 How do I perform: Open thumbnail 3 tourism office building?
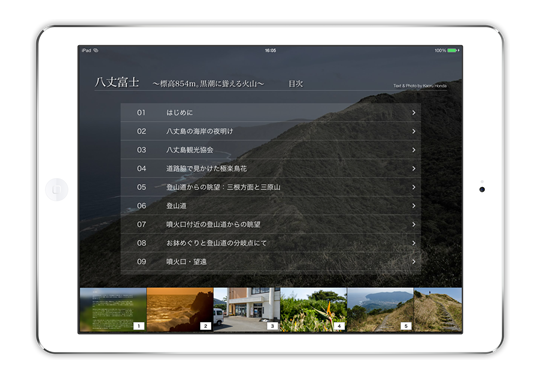(x=247, y=310)
